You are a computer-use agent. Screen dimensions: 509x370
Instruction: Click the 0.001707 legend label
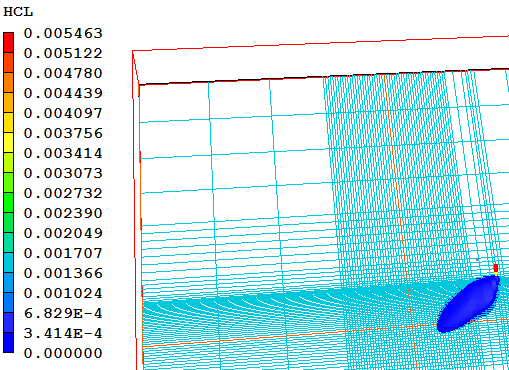(x=63, y=253)
